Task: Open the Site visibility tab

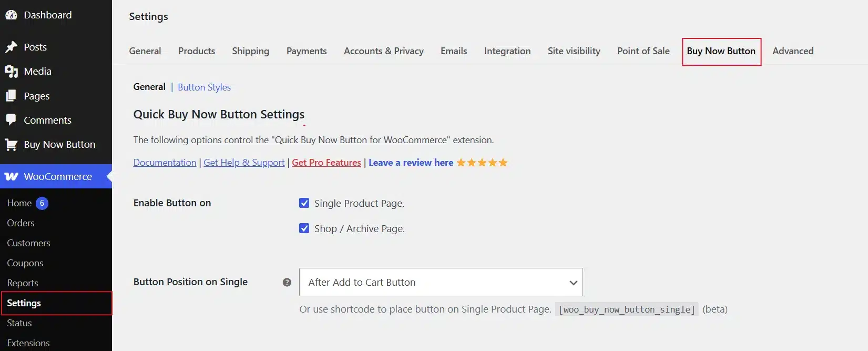Action: [x=574, y=51]
